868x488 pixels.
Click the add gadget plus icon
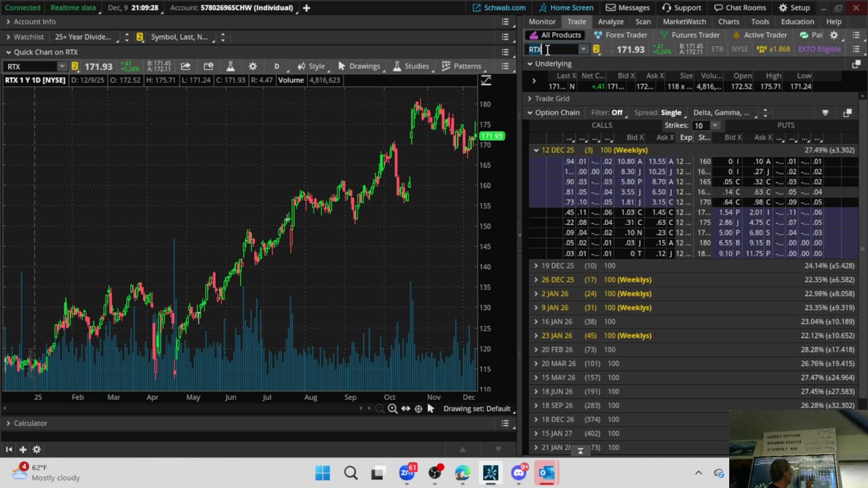pyautogui.click(x=22, y=449)
